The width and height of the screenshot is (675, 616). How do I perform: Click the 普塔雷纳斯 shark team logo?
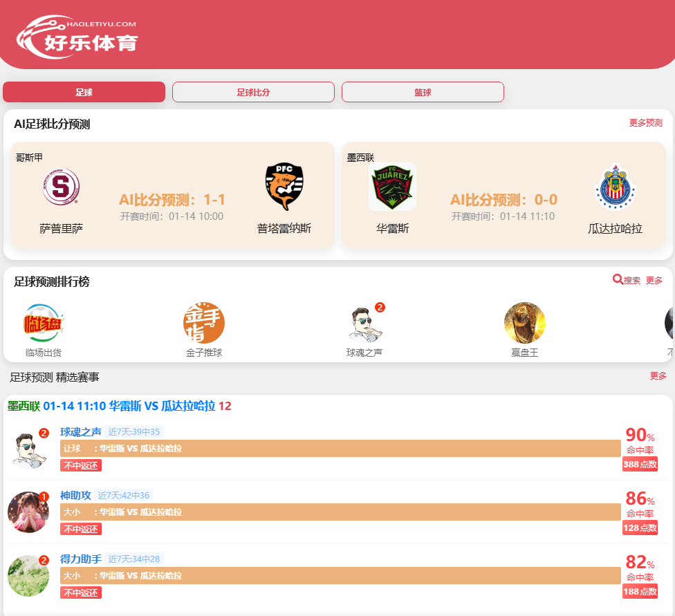(284, 187)
